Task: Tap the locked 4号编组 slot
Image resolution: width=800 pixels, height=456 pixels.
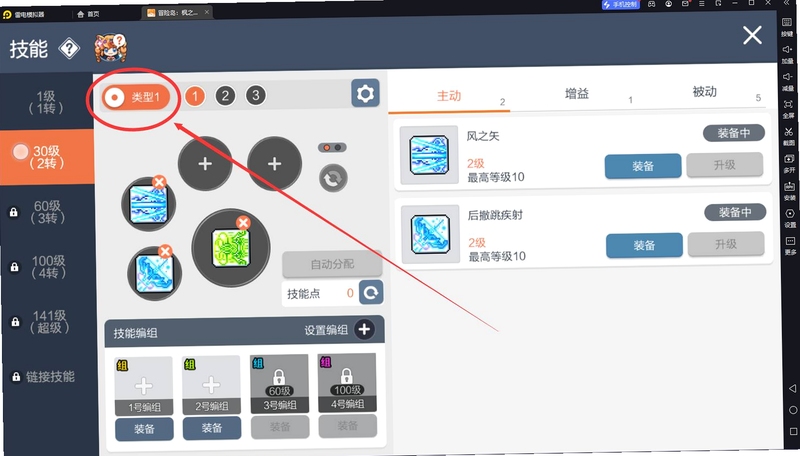Action: 346,383
